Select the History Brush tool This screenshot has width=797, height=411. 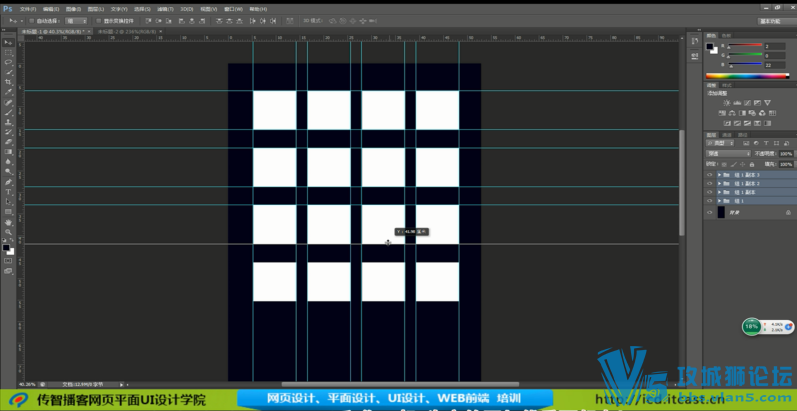(x=8, y=132)
